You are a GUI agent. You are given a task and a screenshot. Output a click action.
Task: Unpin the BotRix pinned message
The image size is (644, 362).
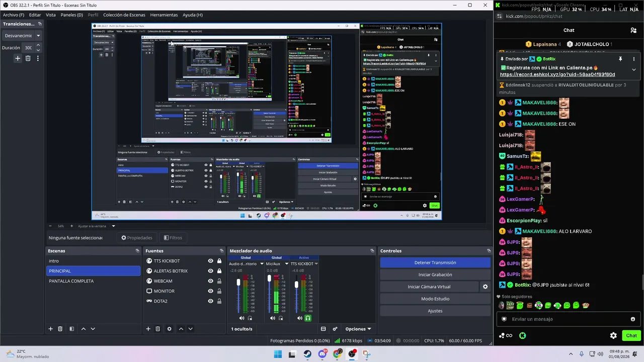[x=620, y=59]
